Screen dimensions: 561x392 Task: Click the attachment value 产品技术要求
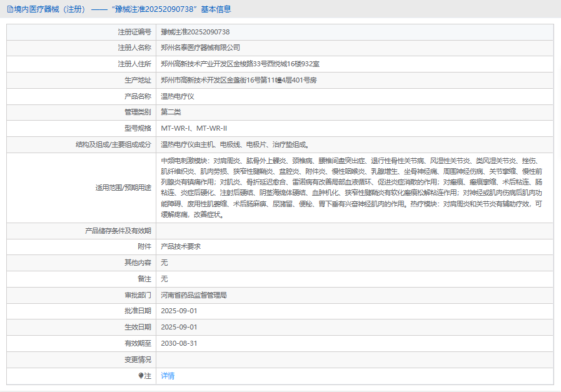click(x=181, y=246)
